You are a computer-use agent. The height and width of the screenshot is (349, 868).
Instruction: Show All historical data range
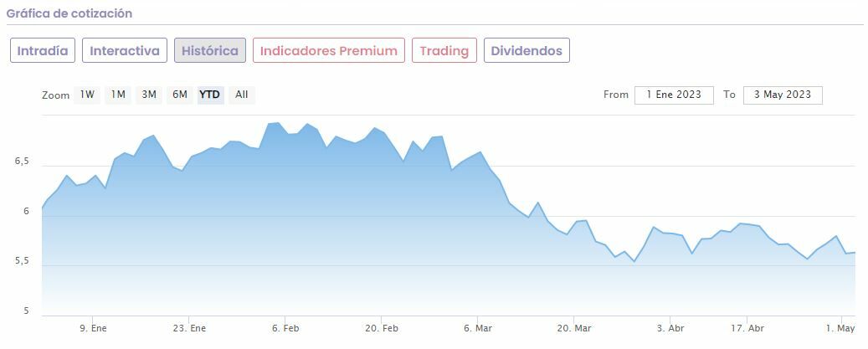(x=242, y=95)
